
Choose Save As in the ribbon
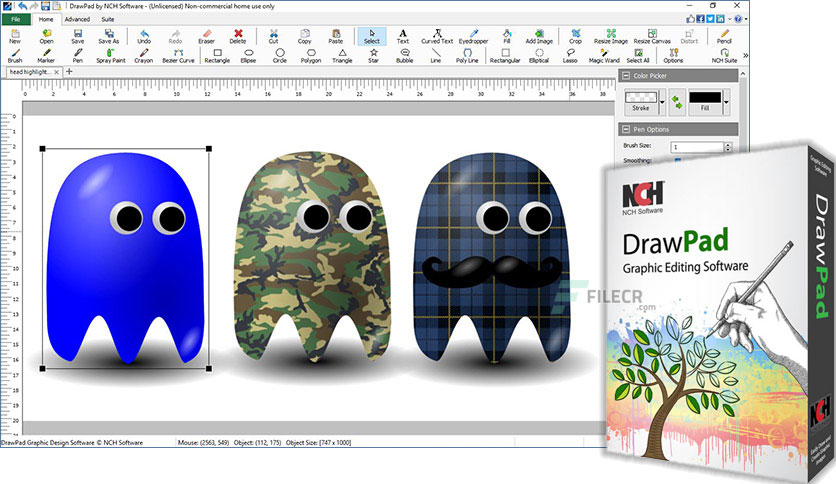point(109,36)
